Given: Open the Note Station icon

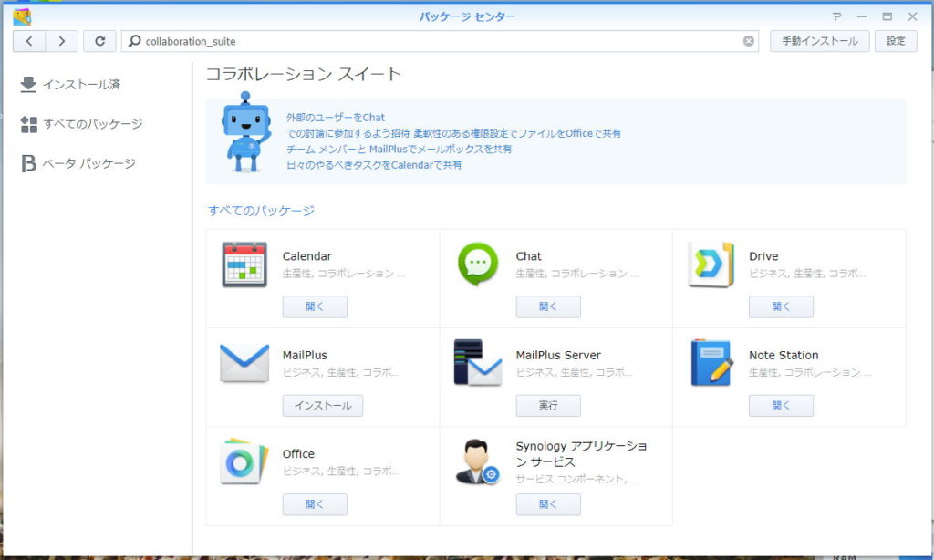Looking at the screenshot, I should tap(711, 362).
